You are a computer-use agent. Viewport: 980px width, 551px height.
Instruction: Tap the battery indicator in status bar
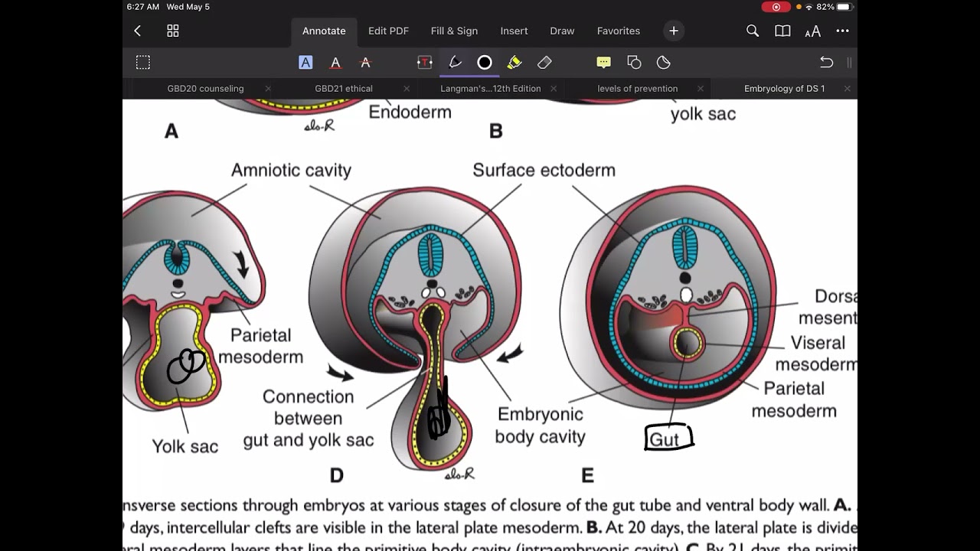pyautogui.click(x=844, y=7)
